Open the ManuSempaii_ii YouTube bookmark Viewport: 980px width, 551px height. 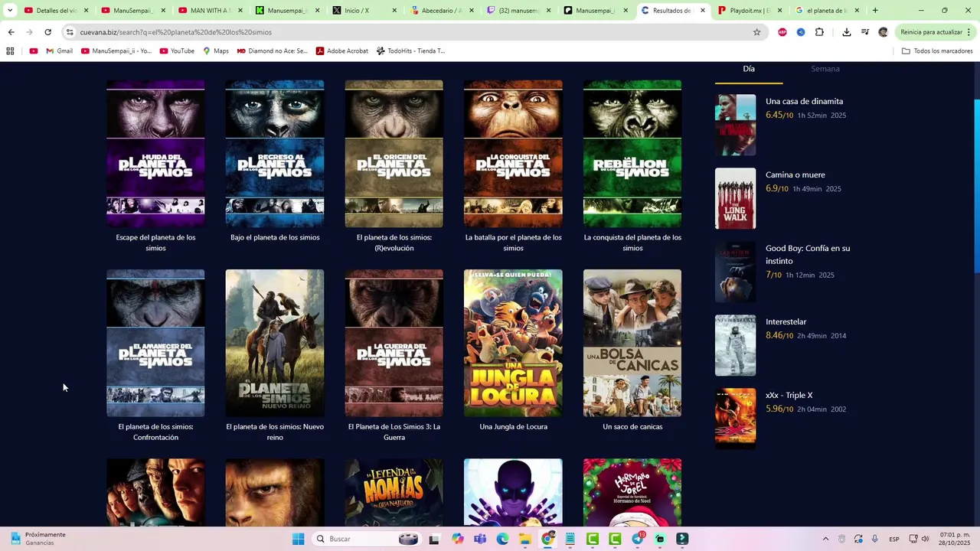[116, 51]
